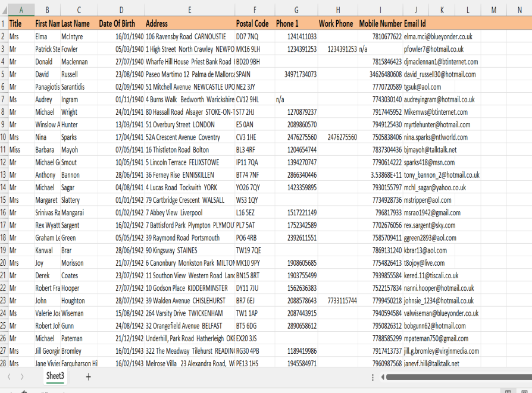Select the "Maclennan" last name cell
Screen dimensions: 532x393
click(x=79, y=62)
